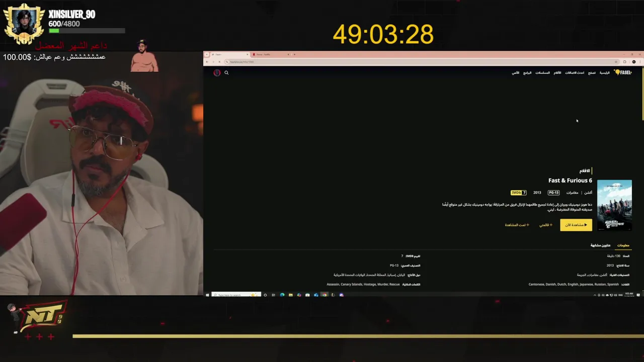This screenshot has height=362, width=644.
Task: Open the user profile avatar on Fasel
Action: click(x=217, y=73)
